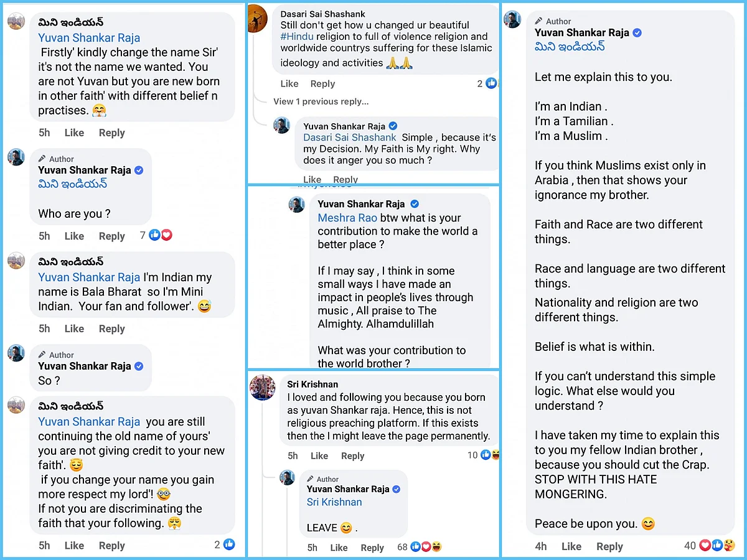Like the 'Let me explain this to you' reply
The width and height of the screenshot is (747, 560).
571,546
